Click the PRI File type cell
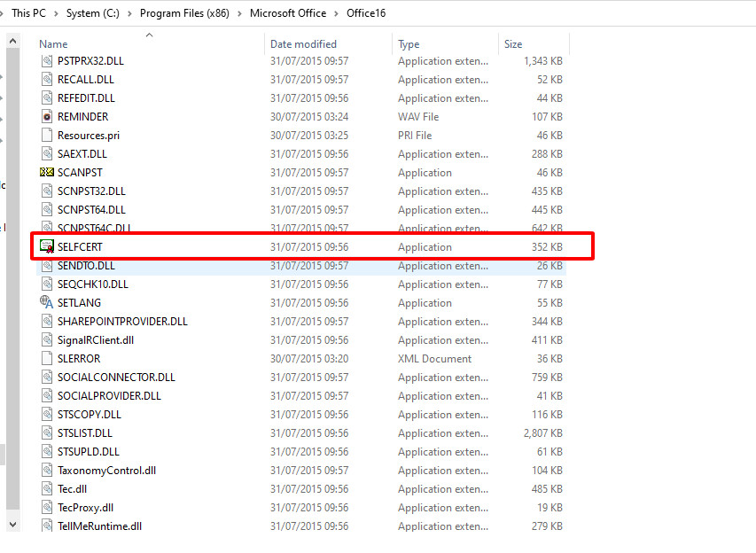Image resolution: width=756 pixels, height=553 pixels. [x=415, y=135]
